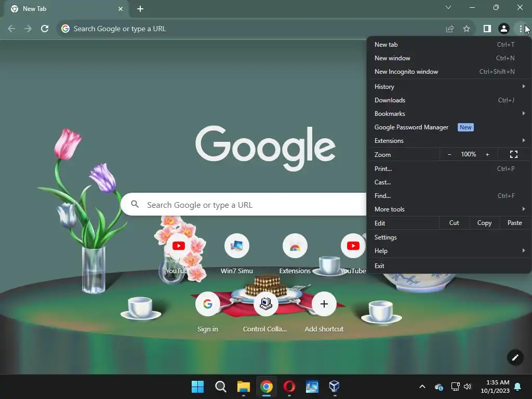Viewport: 532px width, 399px height.
Task: Click the Paste button in Edit row
Action: coord(515,223)
